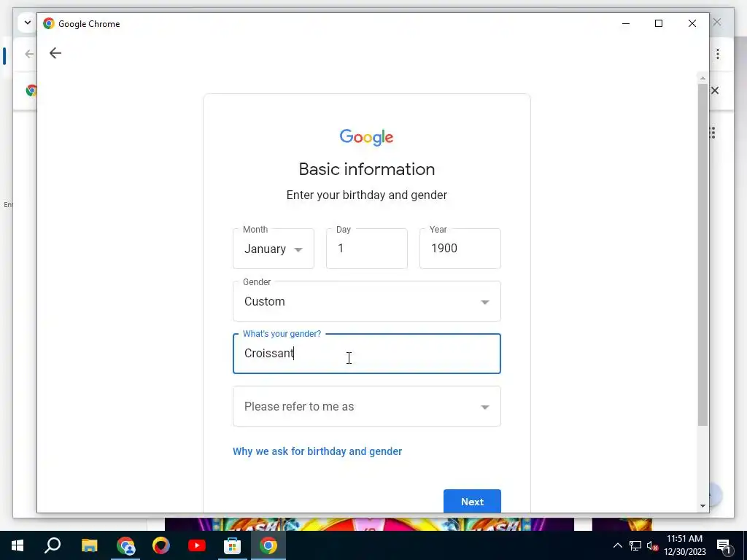Click the Google logo on the form
Screen dimensions: 747x560
[x=366, y=137]
